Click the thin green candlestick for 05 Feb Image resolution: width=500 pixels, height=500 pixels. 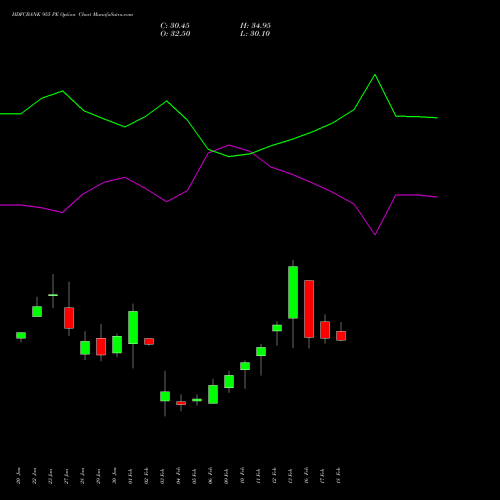(x=197, y=400)
